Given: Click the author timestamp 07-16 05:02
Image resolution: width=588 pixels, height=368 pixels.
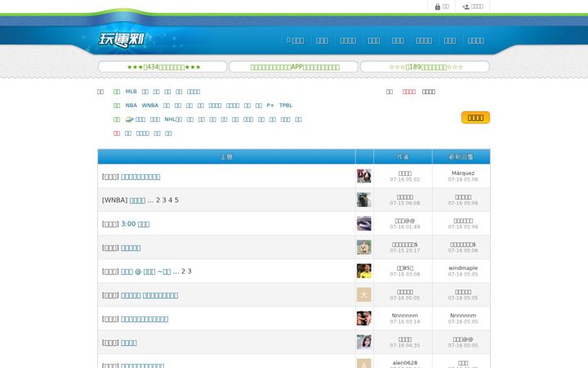Looking at the screenshot, I should (404, 179).
